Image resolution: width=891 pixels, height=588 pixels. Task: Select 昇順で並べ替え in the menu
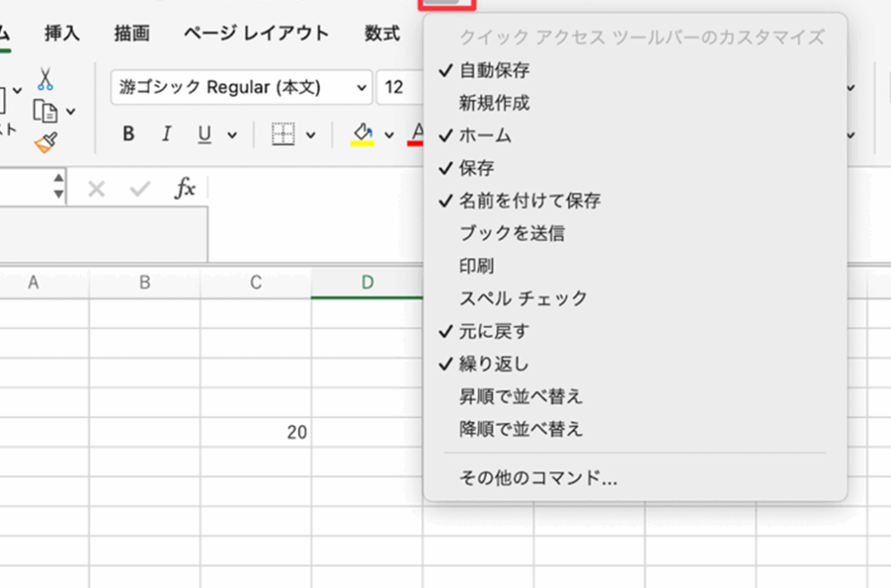tap(520, 397)
